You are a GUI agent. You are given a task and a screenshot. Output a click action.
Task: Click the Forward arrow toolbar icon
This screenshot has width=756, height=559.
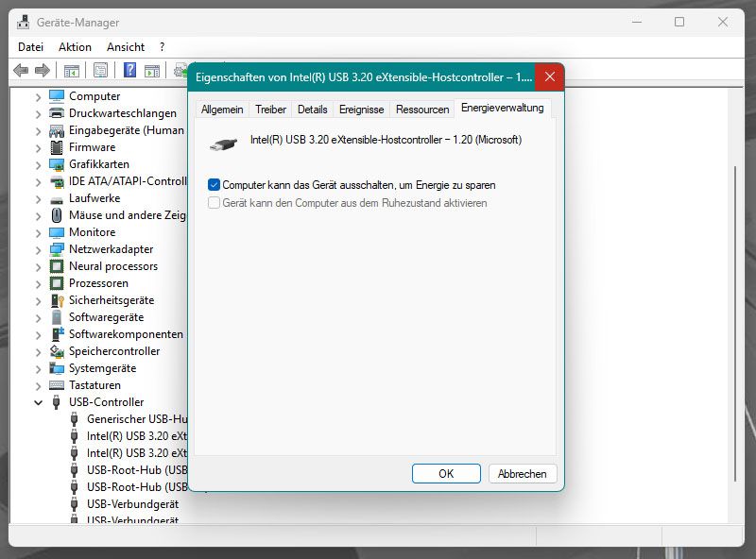pos(43,71)
